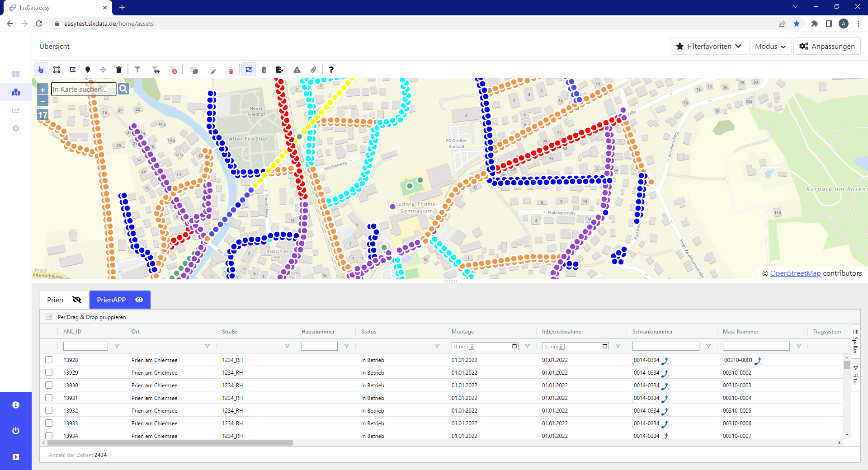
Task: Click the table vertical scrollbar
Action: point(847,365)
